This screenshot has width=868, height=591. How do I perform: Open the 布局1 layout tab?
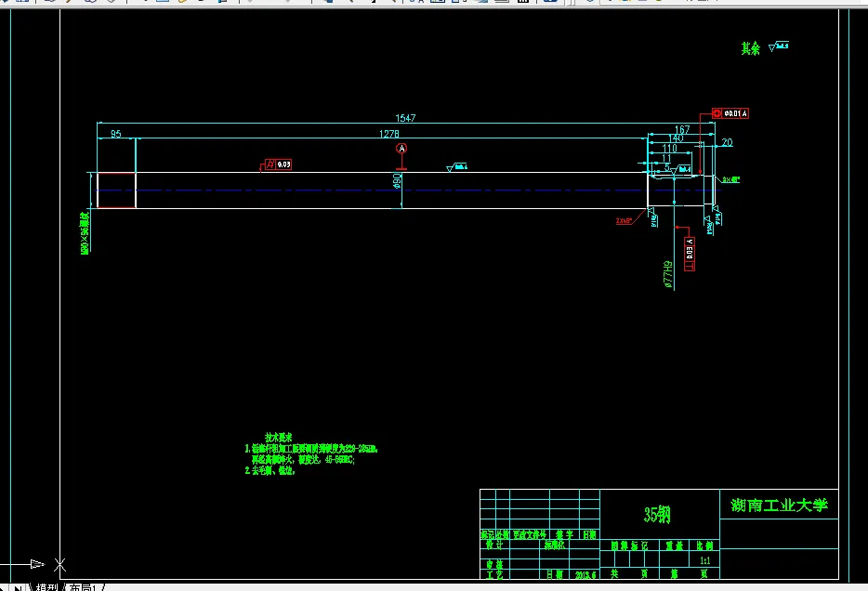click(x=83, y=587)
